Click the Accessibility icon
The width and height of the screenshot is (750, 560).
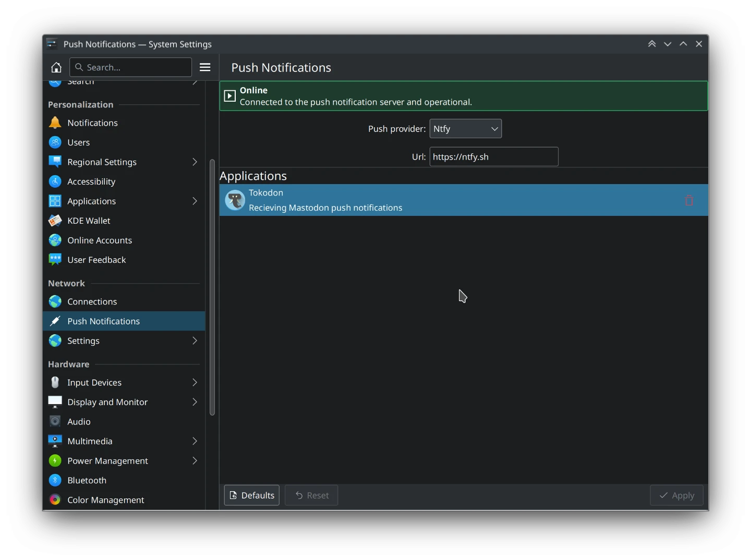[x=55, y=181]
